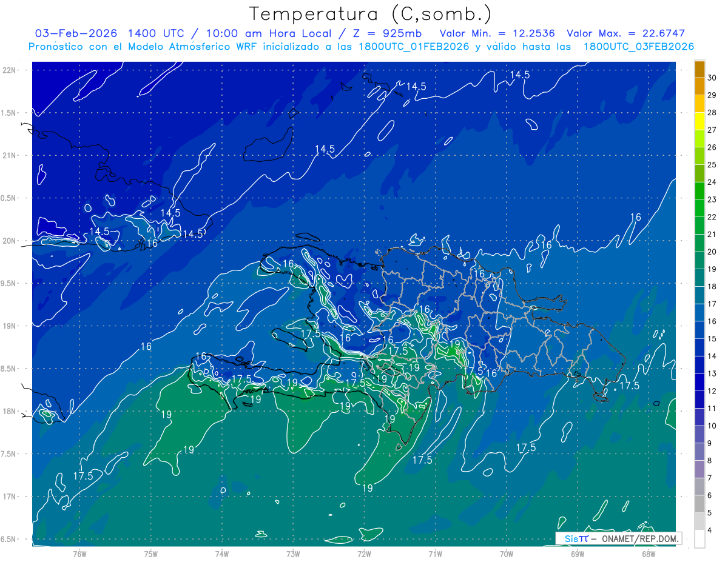Click the '18' color scale label
Image resolution: width=728 pixels, height=562 pixels.
712,286
